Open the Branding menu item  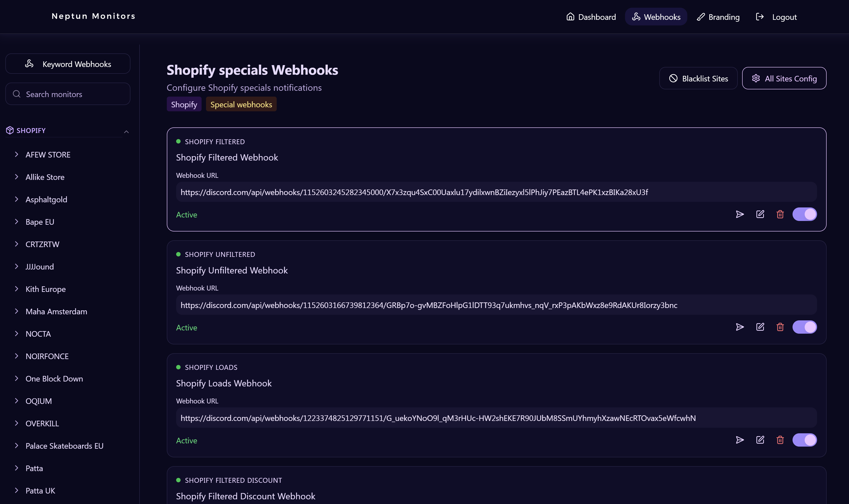718,17
